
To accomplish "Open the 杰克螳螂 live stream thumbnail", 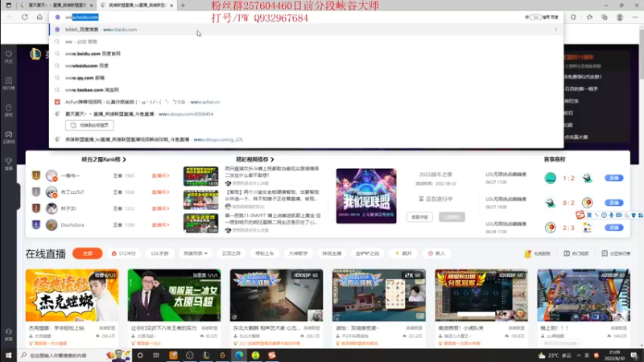I will (72, 295).
